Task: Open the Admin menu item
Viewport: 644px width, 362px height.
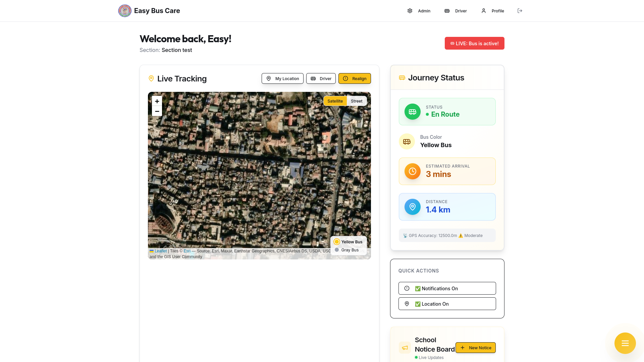Action: pyautogui.click(x=419, y=11)
